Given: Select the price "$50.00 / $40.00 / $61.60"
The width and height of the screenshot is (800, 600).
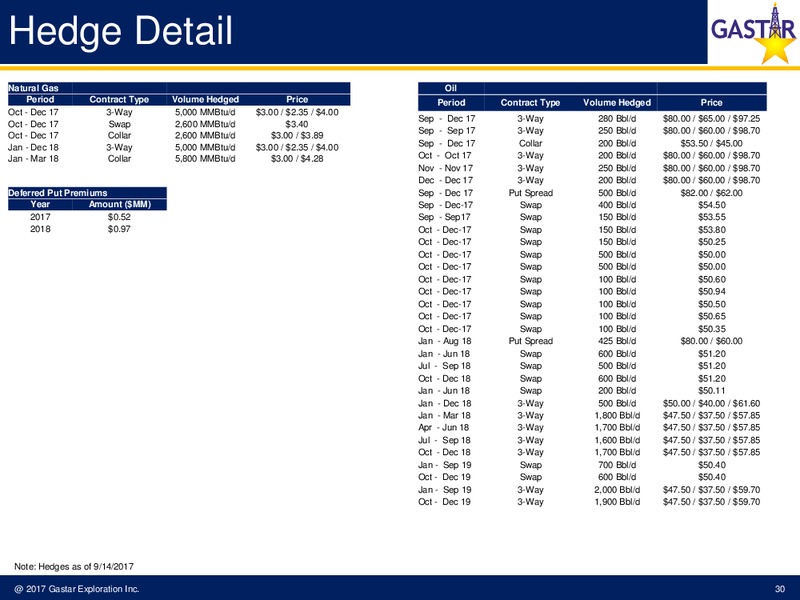Looking at the screenshot, I should coord(711,403).
